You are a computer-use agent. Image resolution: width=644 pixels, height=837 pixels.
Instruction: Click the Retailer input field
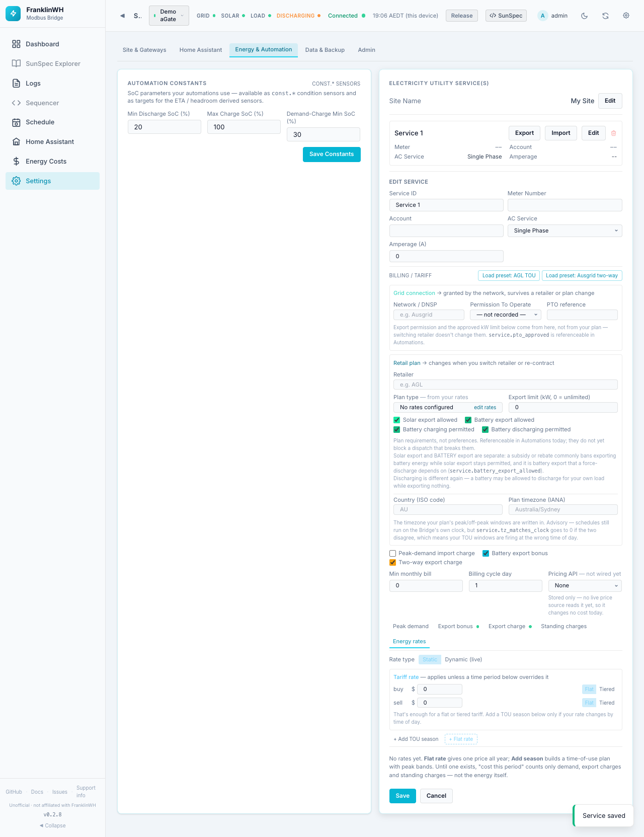coord(505,385)
